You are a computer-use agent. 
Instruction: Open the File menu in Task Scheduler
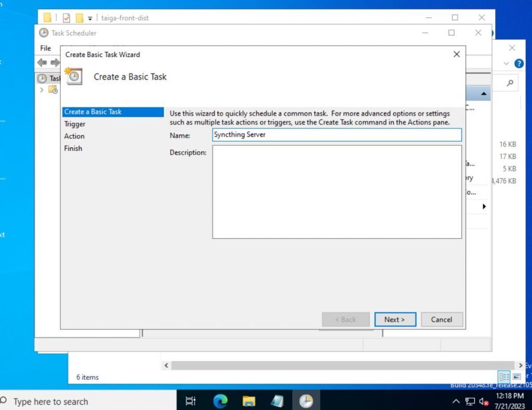click(46, 48)
